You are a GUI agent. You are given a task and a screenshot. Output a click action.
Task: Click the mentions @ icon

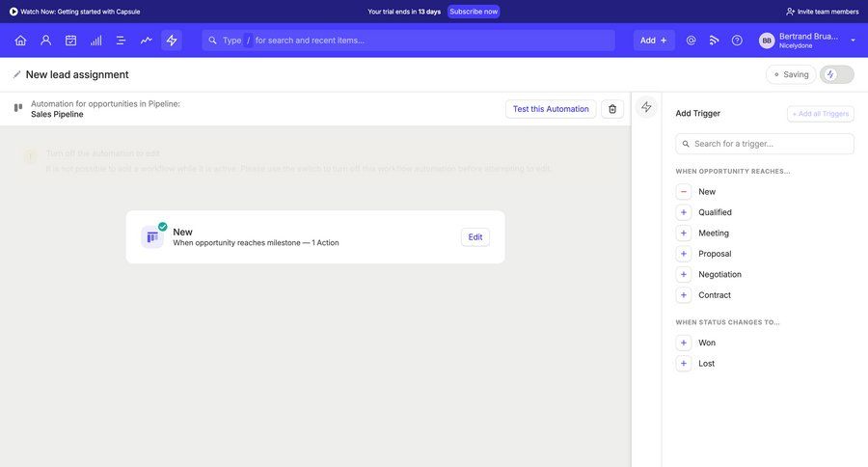coord(691,41)
